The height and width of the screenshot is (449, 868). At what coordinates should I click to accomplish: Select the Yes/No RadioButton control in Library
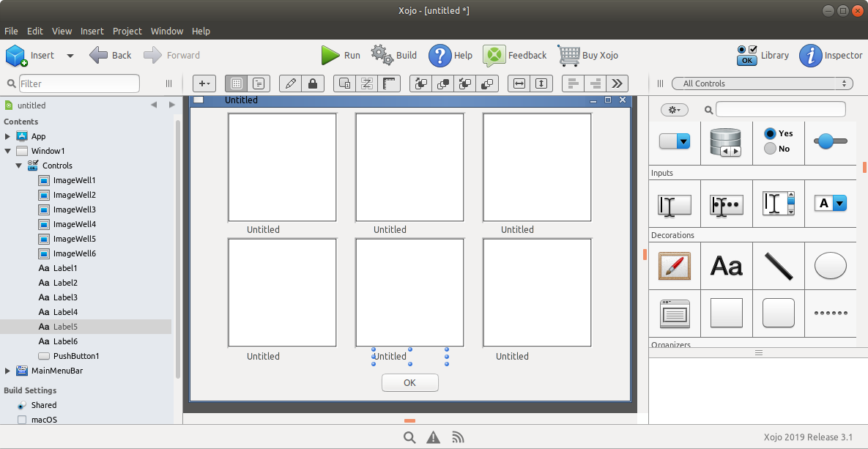click(779, 141)
